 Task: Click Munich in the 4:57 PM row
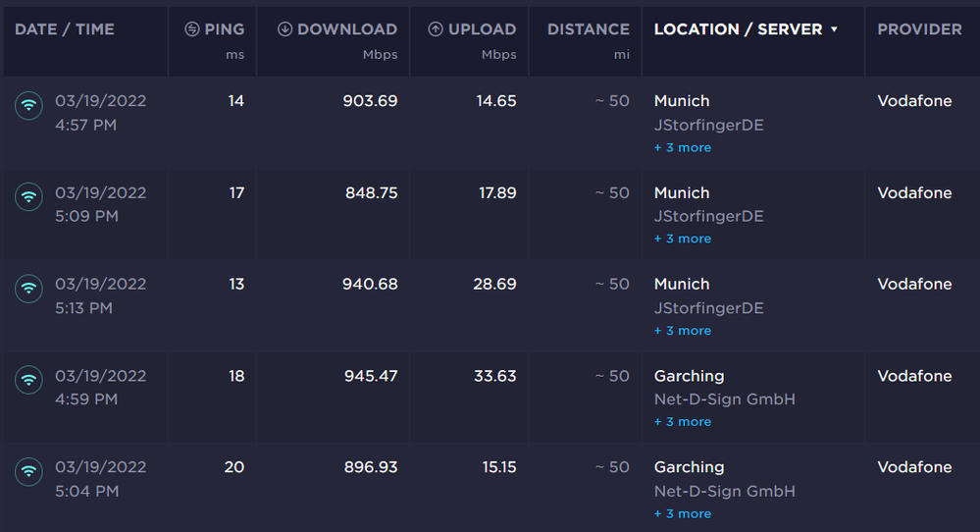click(x=682, y=101)
